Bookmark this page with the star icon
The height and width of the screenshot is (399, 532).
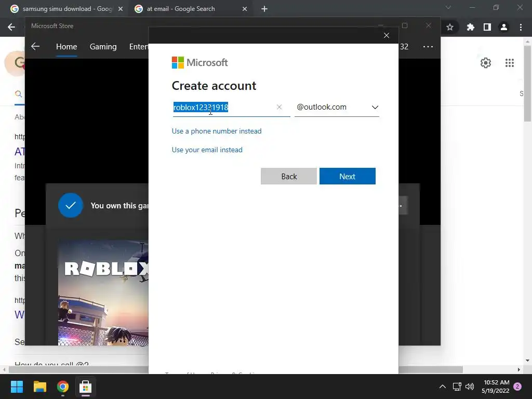450,27
